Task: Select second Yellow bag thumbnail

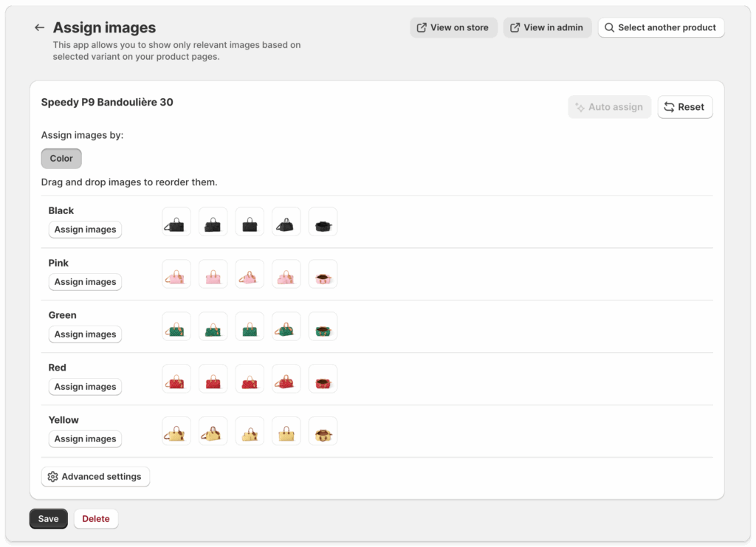Action: (213, 431)
